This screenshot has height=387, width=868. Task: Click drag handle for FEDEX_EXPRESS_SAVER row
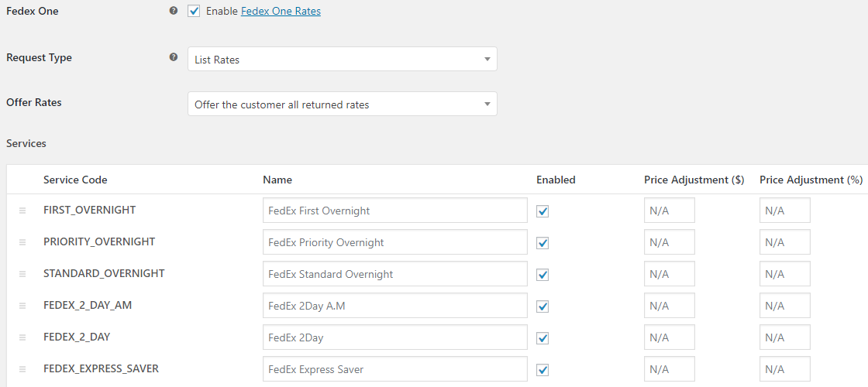[22, 368]
